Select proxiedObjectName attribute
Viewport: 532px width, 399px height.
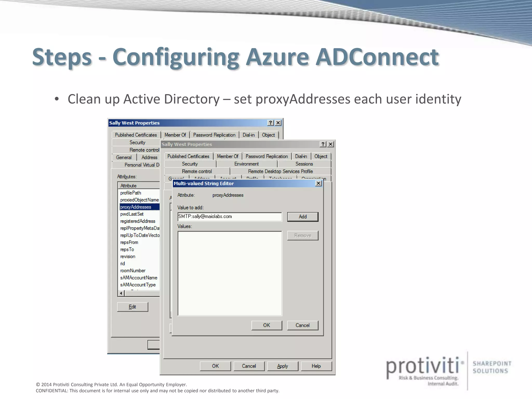coord(139,200)
